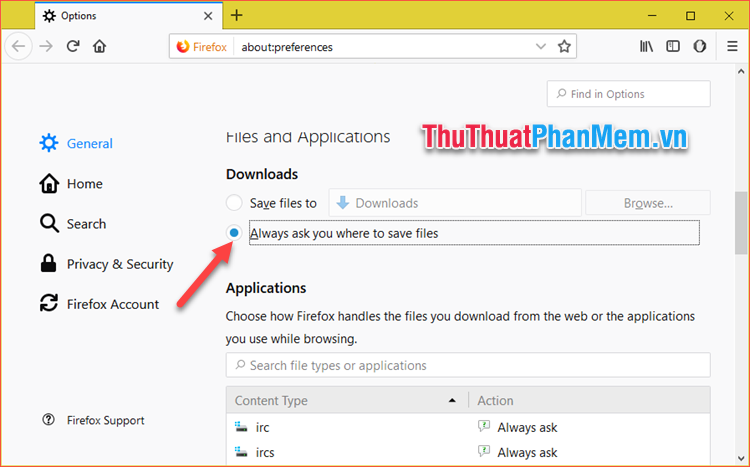
Task: Open the Firefox Account category
Action: (99, 304)
